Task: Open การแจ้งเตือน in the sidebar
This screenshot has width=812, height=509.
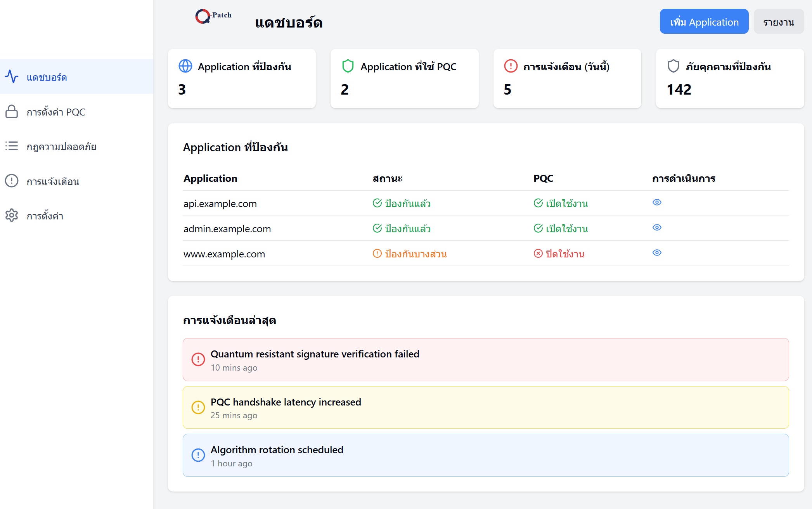Action: pos(53,181)
